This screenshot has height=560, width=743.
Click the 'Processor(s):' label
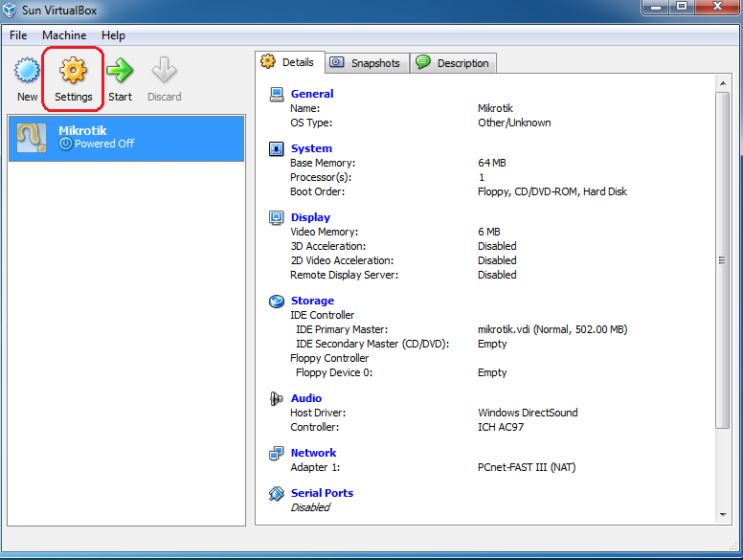click(x=321, y=177)
